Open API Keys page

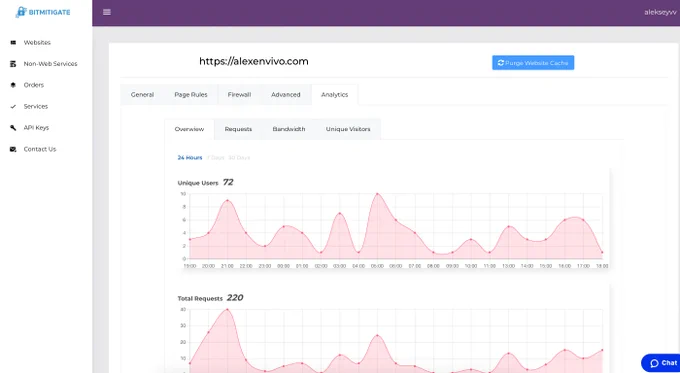36,128
